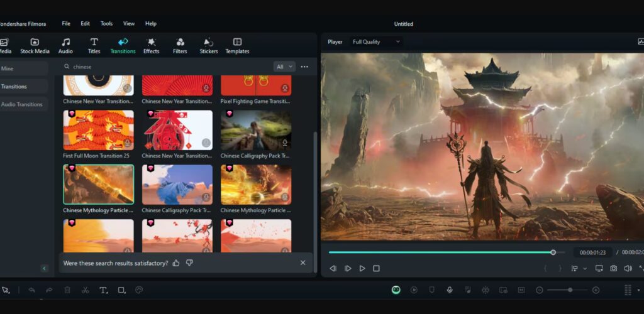This screenshot has width=644, height=314.
Task: Close the search feedback prompt
Action: (303, 263)
